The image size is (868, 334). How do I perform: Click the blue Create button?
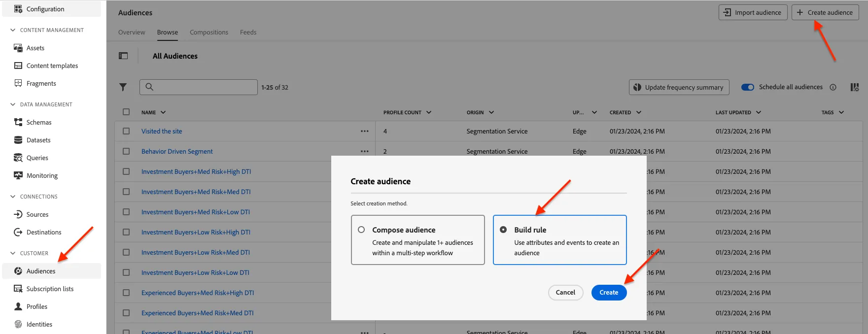click(x=609, y=293)
